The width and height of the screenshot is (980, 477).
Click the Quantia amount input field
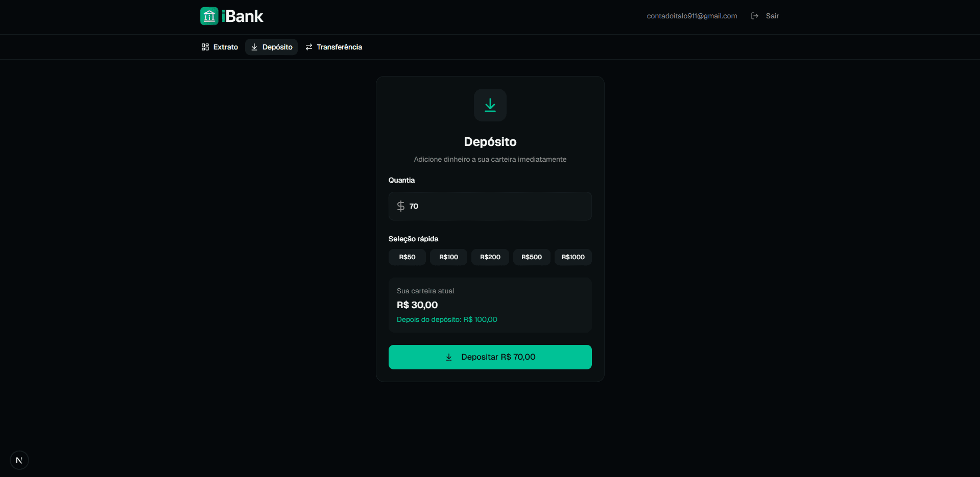(x=490, y=206)
